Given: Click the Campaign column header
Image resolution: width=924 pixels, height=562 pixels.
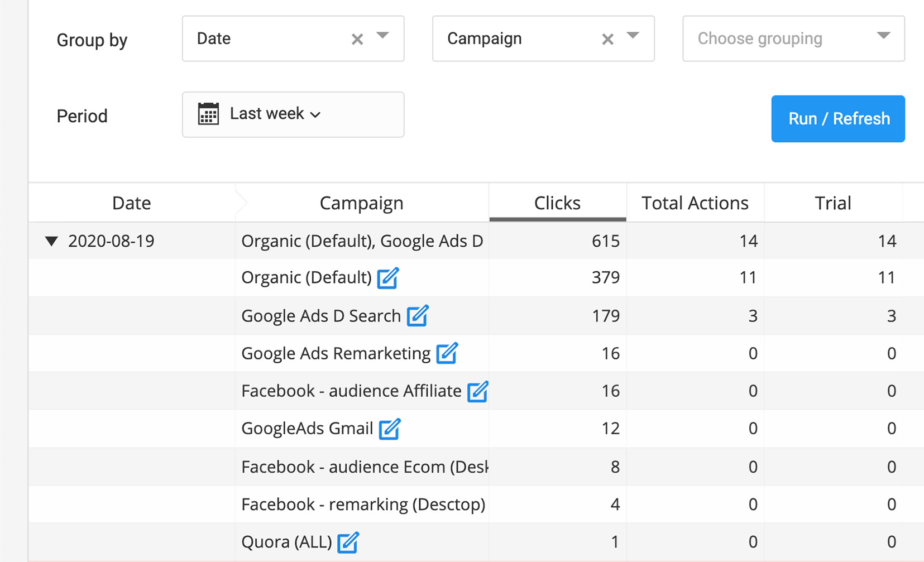Looking at the screenshot, I should pos(361,203).
